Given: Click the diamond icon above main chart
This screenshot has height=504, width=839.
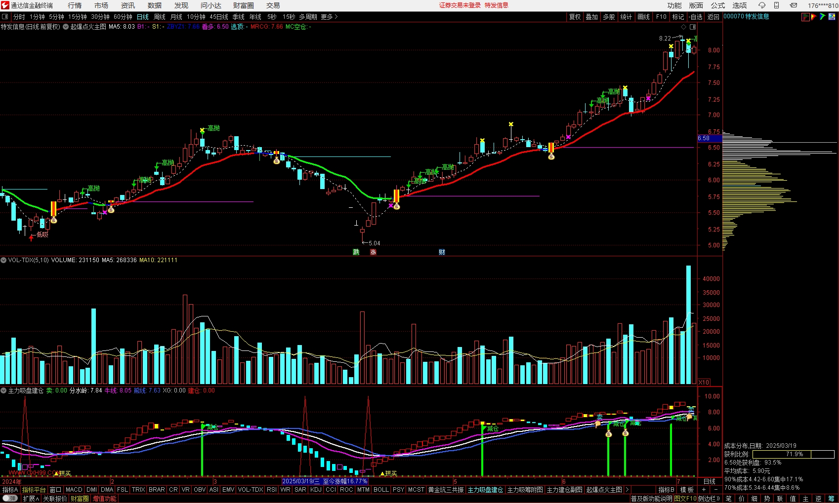Looking at the screenshot, I should point(683,27).
